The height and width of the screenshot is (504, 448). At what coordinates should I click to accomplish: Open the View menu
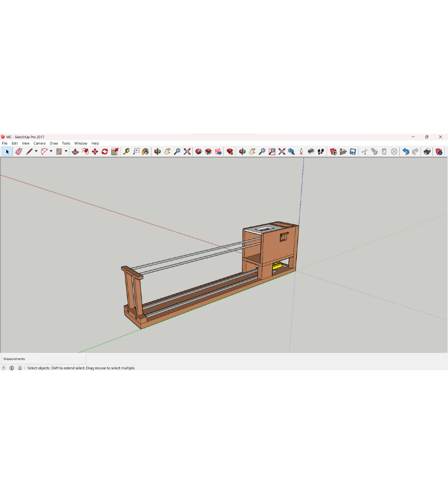pos(26,143)
